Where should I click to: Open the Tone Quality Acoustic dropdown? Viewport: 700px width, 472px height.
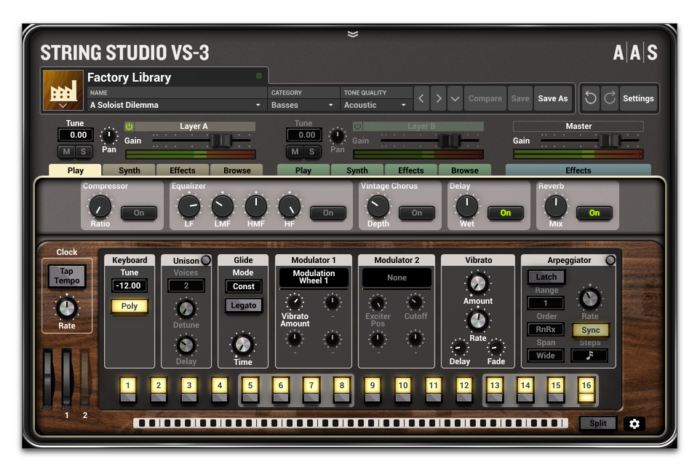(375, 105)
